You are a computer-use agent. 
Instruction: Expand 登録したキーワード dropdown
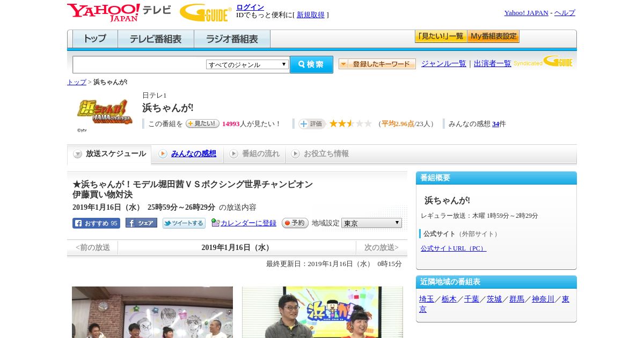377,64
